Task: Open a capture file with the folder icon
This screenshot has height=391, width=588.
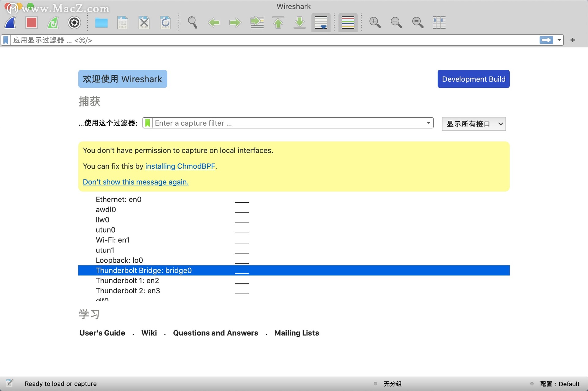Action: point(101,23)
